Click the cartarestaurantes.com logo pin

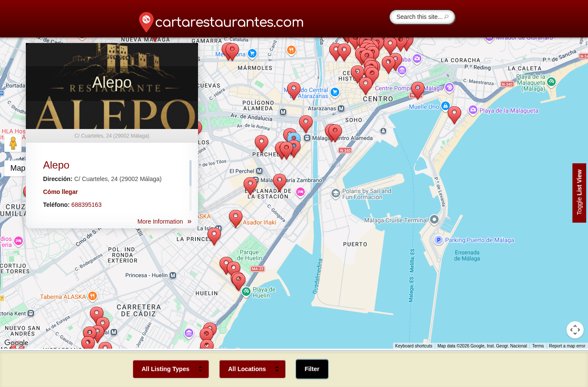(146, 22)
